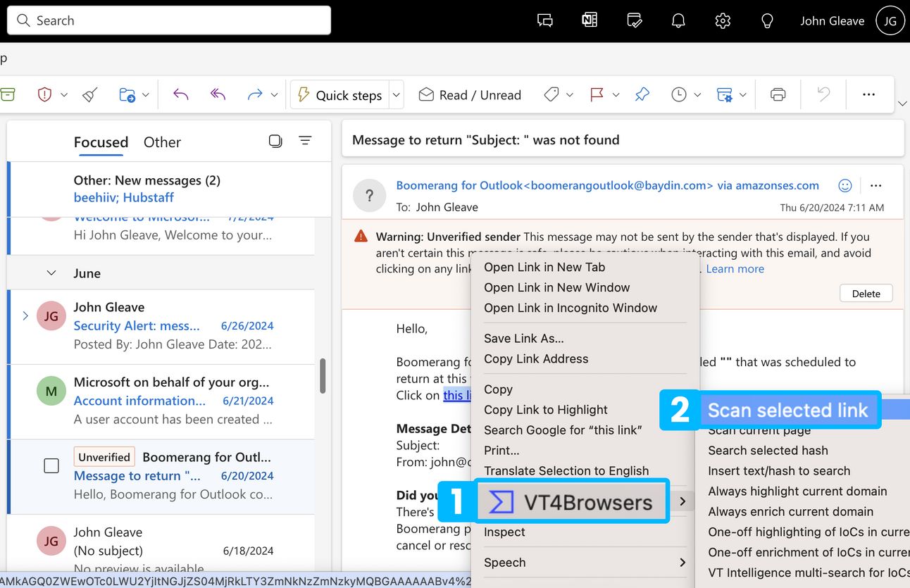Switch to the Other inbox tab
The width and height of the screenshot is (910, 588).
pyautogui.click(x=162, y=142)
